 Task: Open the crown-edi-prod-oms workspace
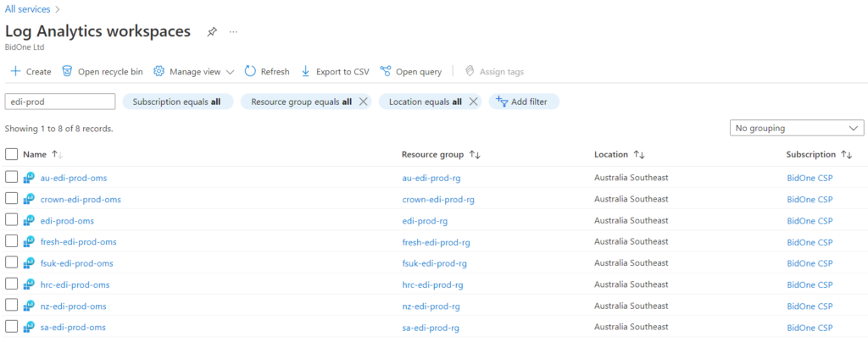point(81,200)
